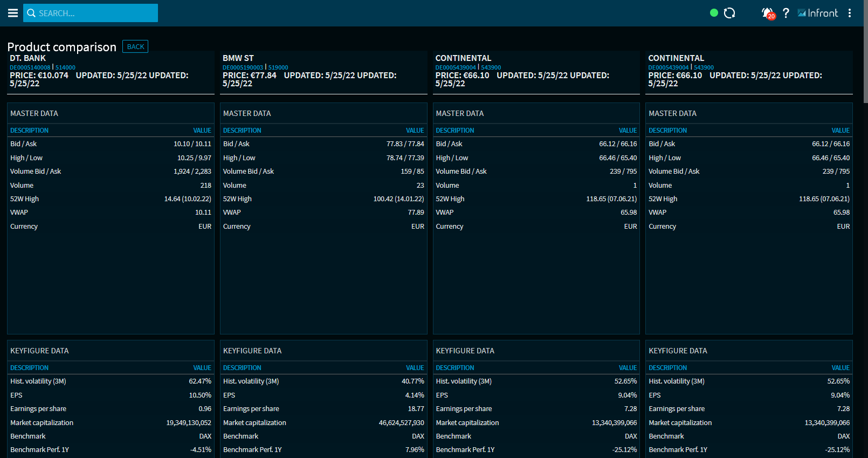This screenshot has width=868, height=458.
Task: Open help via the question mark icon
Action: coord(786,13)
